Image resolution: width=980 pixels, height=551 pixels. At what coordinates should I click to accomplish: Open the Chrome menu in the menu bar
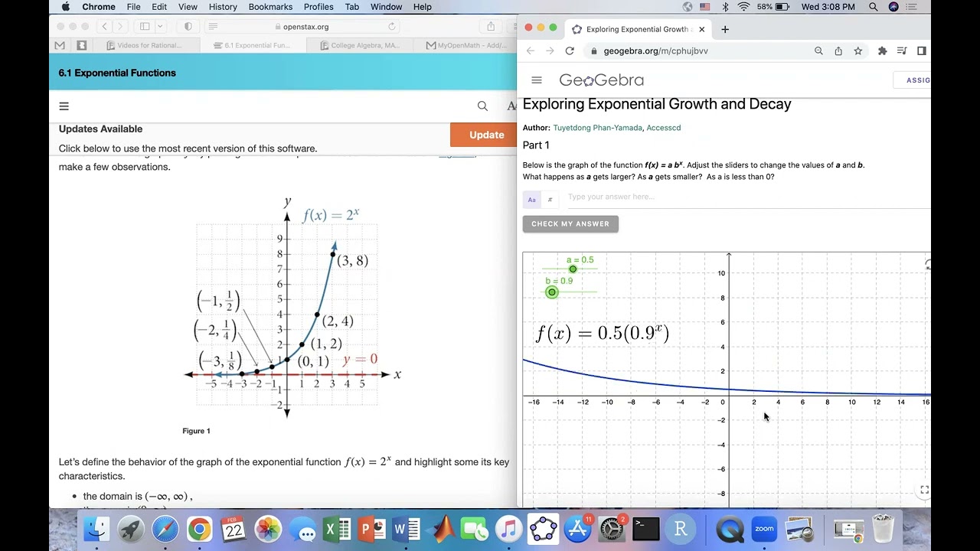click(99, 7)
